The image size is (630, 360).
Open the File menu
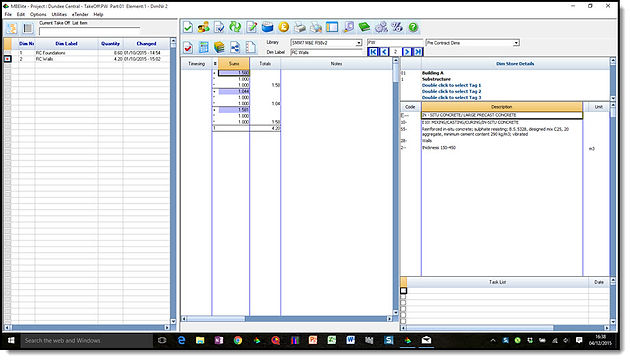[x=8, y=14]
